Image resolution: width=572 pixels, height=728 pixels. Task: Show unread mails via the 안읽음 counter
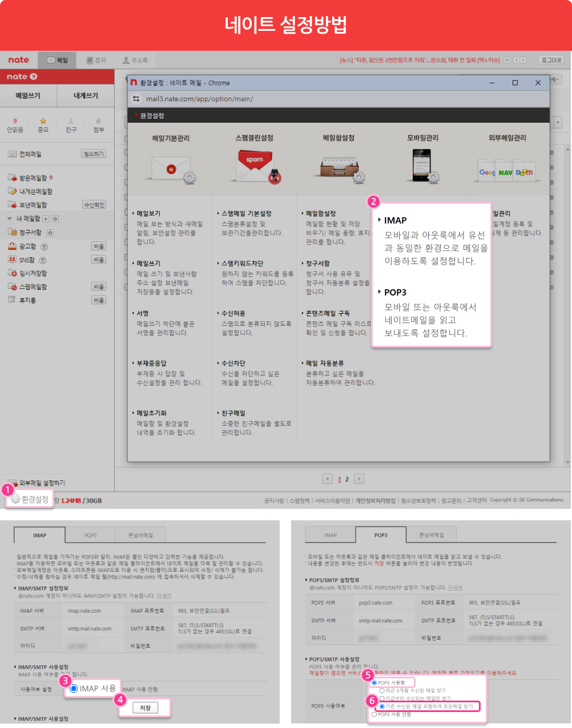pos(15,121)
